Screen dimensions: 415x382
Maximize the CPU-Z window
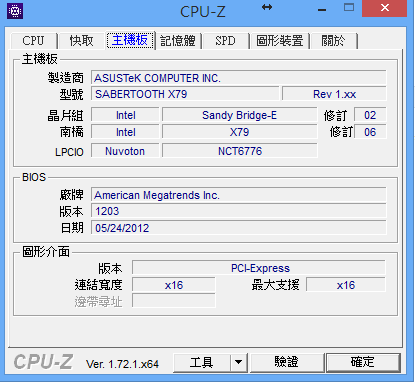pos(349,8)
